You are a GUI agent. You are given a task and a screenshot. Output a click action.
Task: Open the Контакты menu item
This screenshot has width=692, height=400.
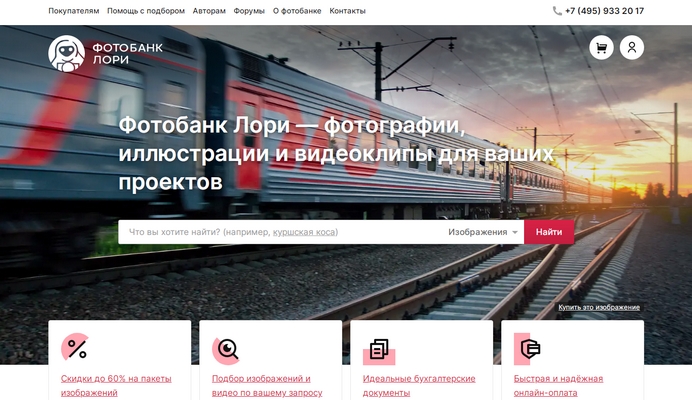(x=347, y=11)
